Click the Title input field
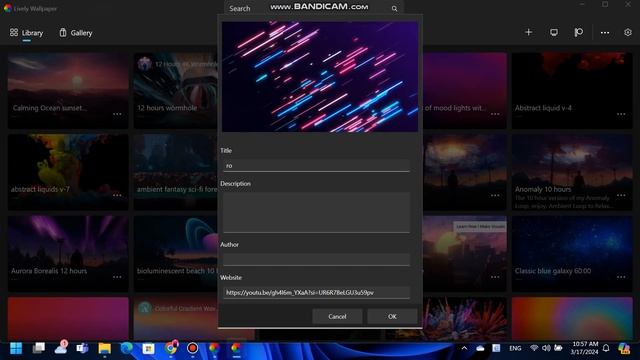This screenshot has height=360, width=640. point(316,165)
